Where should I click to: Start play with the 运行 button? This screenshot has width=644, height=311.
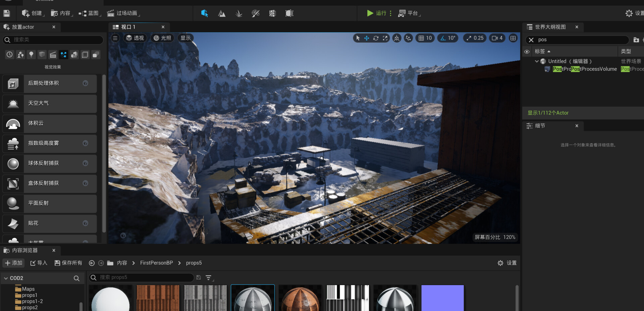tap(376, 13)
